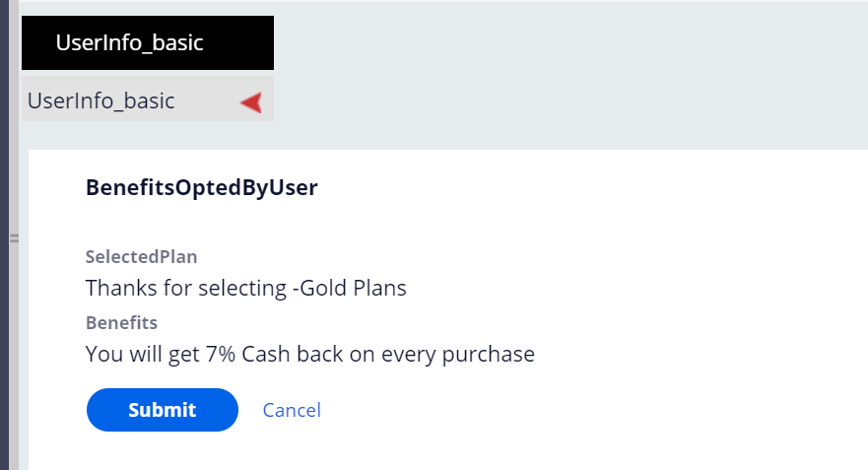Click the '-Gold' word in plan message
Screen dimensions: 868x470
(x=319, y=289)
